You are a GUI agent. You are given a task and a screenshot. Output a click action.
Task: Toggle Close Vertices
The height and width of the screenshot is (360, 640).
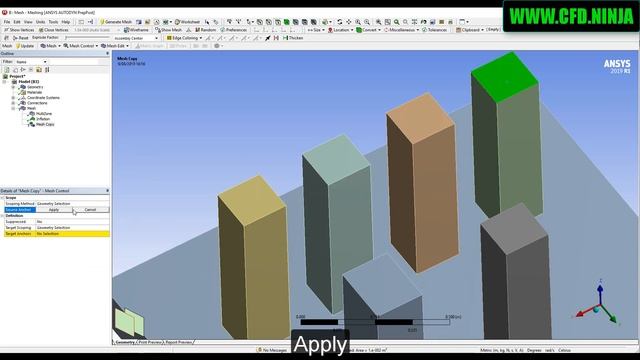[53, 30]
